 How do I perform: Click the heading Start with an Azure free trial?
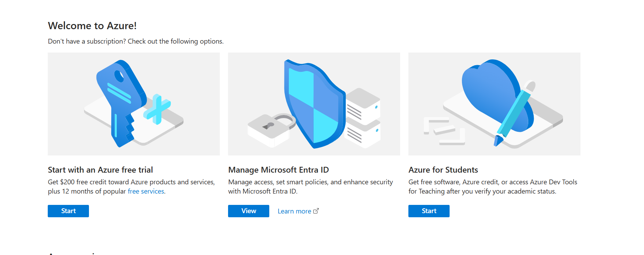click(x=100, y=170)
